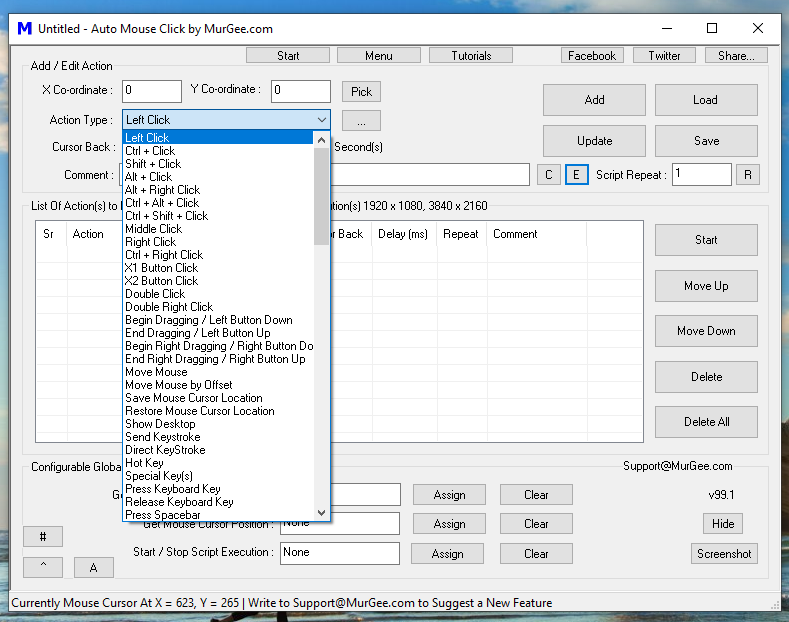789x622 pixels.
Task: Move selected action down
Action: (706, 331)
